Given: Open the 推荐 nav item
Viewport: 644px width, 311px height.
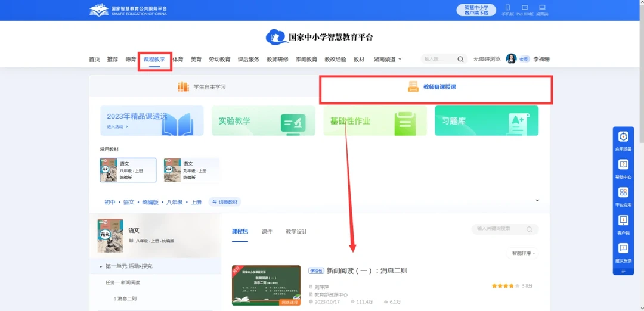Looking at the screenshot, I should point(113,59).
